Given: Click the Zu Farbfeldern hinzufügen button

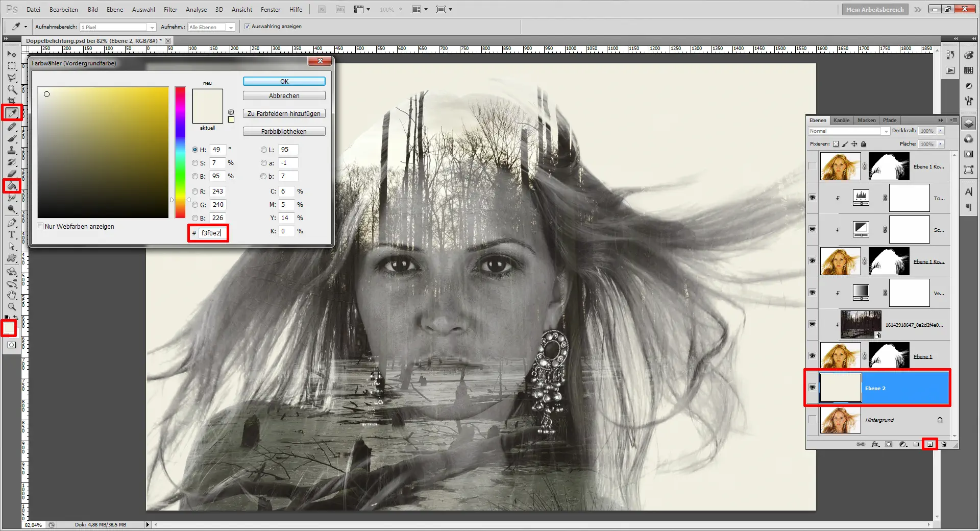Looking at the screenshot, I should coord(284,113).
